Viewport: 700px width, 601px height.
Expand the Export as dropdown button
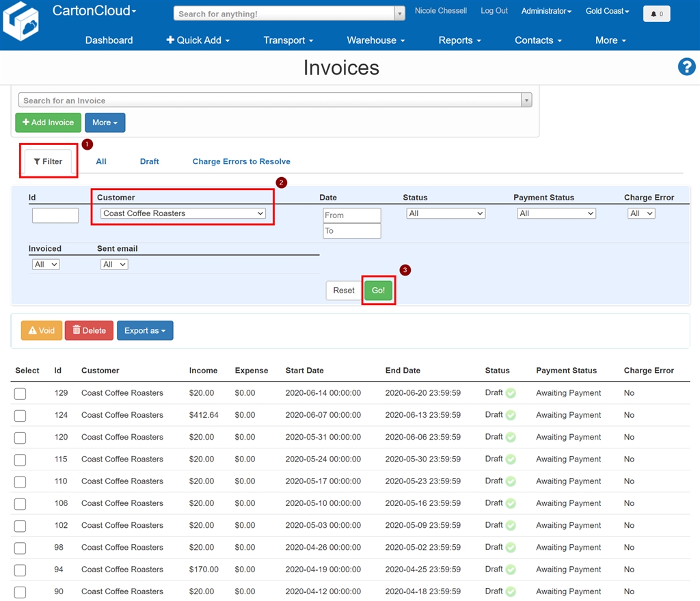pyautogui.click(x=145, y=330)
